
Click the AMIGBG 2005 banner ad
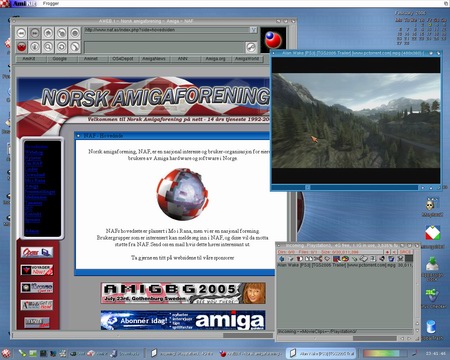183,293
